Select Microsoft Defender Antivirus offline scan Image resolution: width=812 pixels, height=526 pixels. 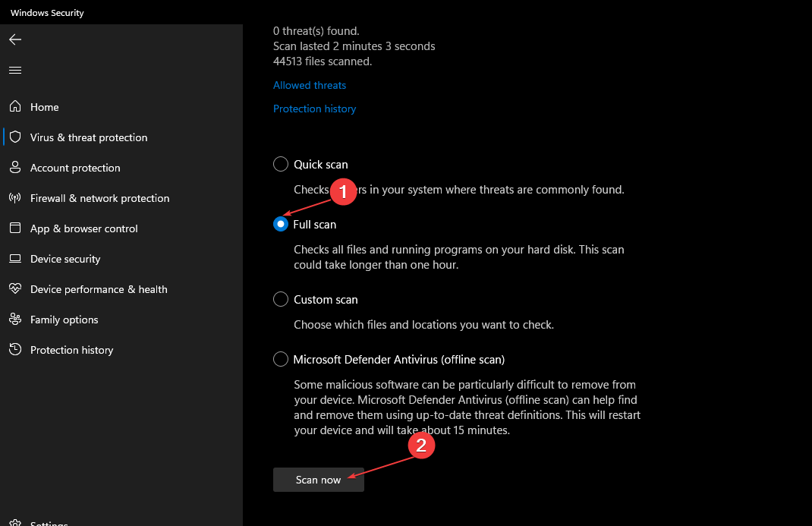point(280,359)
